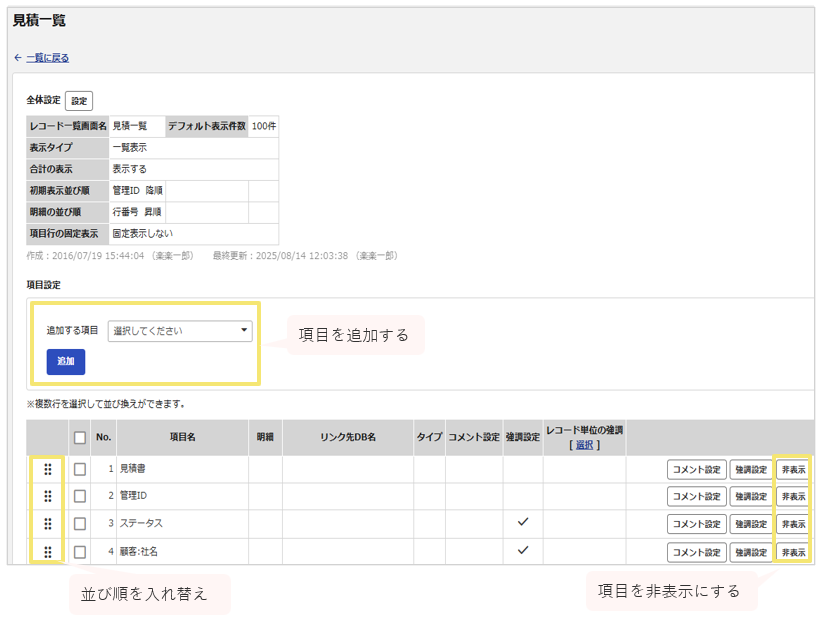The image size is (831, 621).
Task: Click the 強調設定 checkmark in 顧客:社名 row
Action: coord(523,550)
